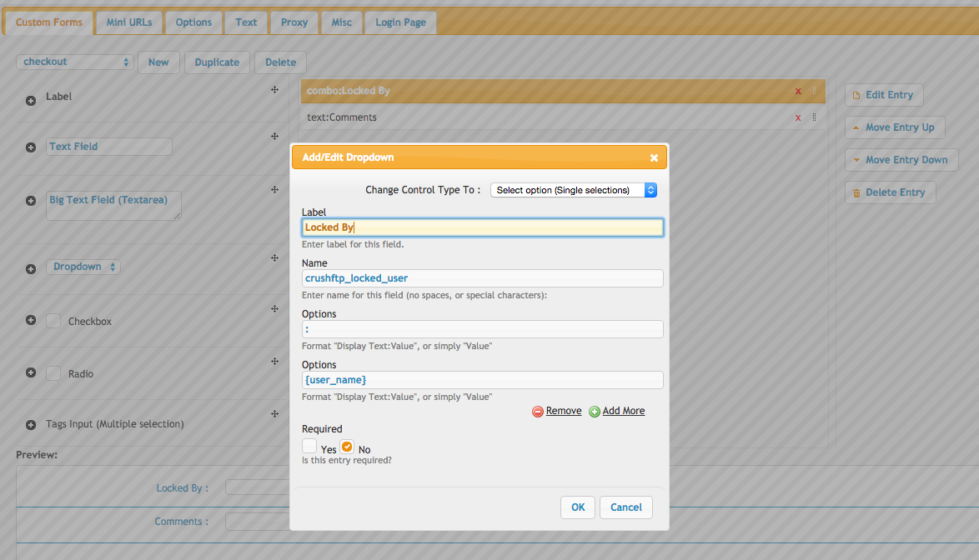Add Big Text Field using its plus icon
Viewport: 979px width, 560px height.
pos(31,201)
